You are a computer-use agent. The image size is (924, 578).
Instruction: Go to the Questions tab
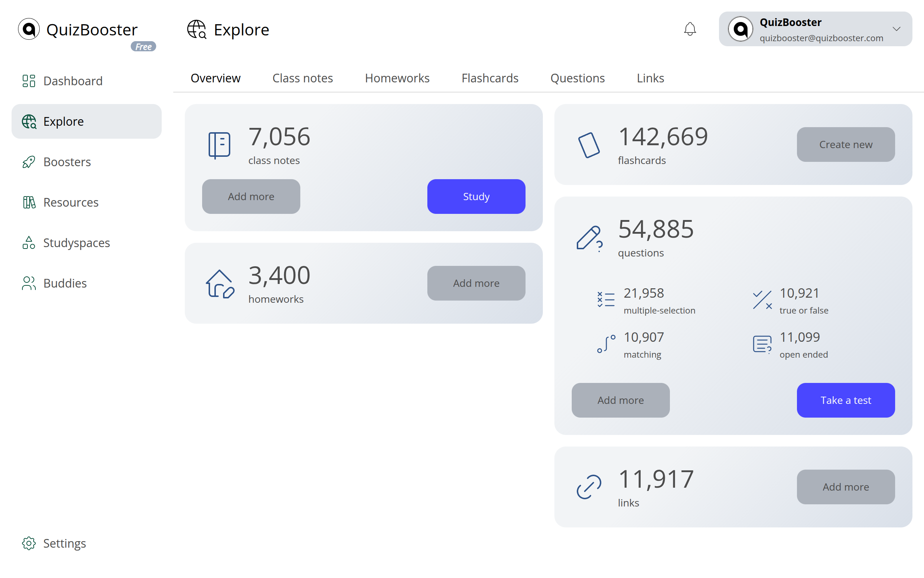click(x=577, y=78)
